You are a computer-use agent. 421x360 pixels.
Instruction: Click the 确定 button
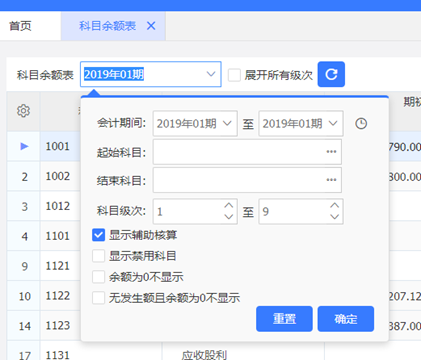[x=346, y=319]
